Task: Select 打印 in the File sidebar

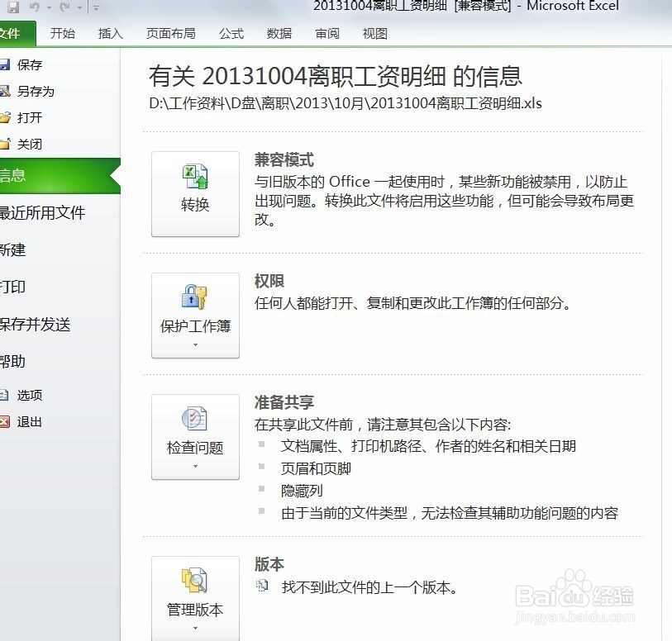Action: click(25, 287)
